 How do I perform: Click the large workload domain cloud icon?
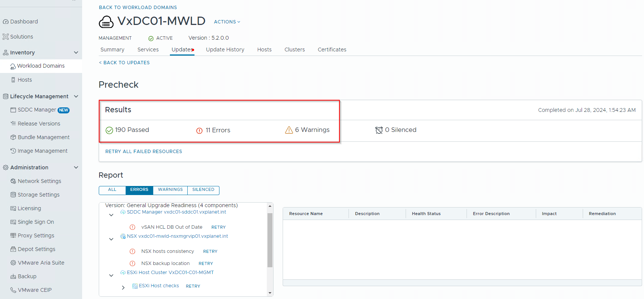(x=106, y=22)
